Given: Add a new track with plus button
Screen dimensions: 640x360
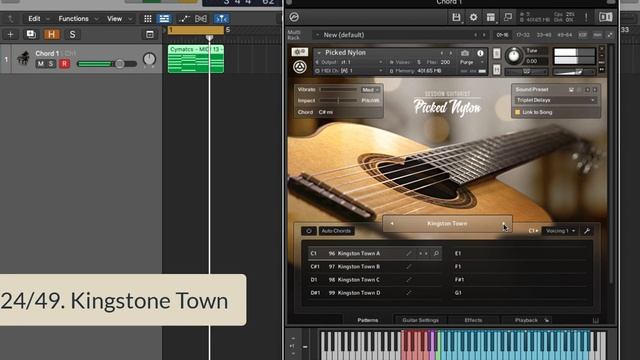Looking at the screenshot, I should 10,35.
